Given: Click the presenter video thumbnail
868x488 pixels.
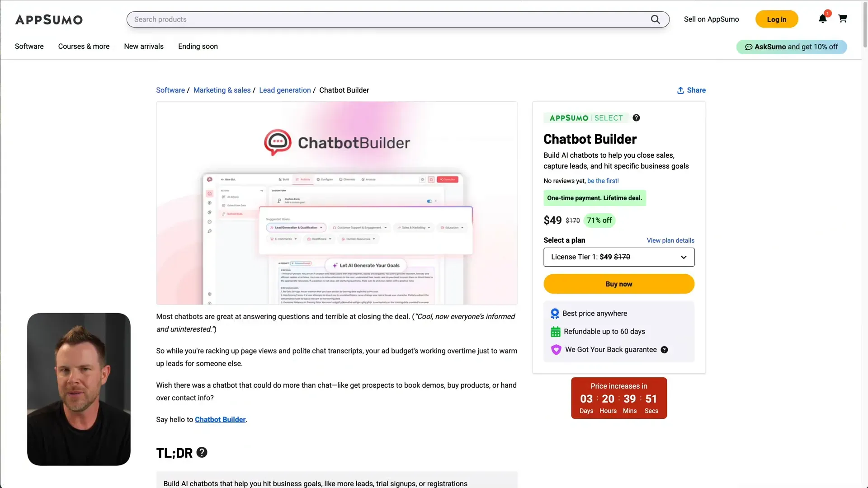Looking at the screenshot, I should 79,389.
